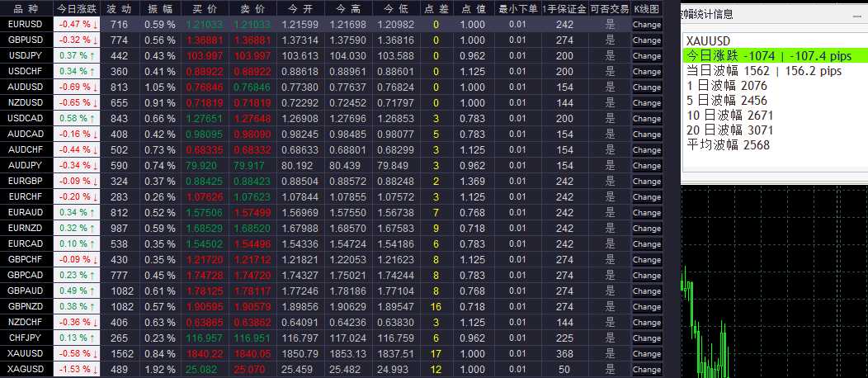Click the 5 日波幅 2456 line

tap(726, 100)
